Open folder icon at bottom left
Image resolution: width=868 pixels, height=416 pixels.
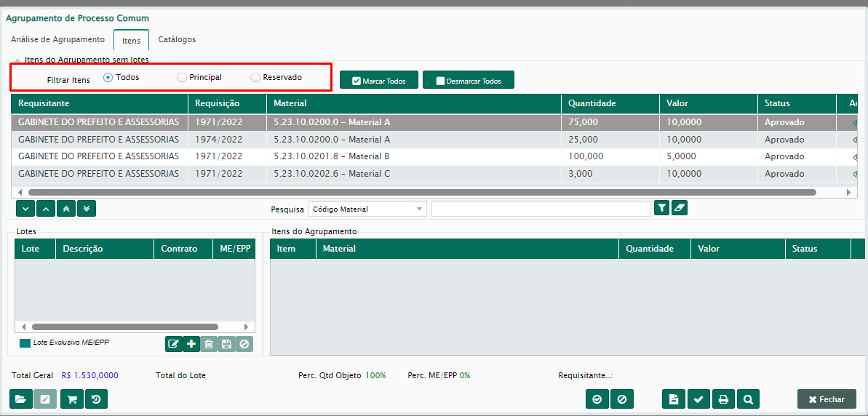pos(21,399)
